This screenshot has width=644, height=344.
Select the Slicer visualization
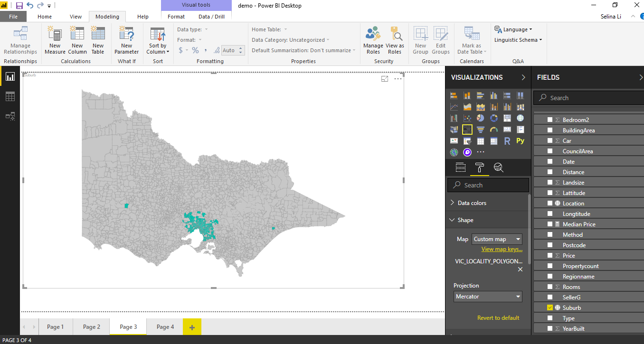(x=467, y=140)
